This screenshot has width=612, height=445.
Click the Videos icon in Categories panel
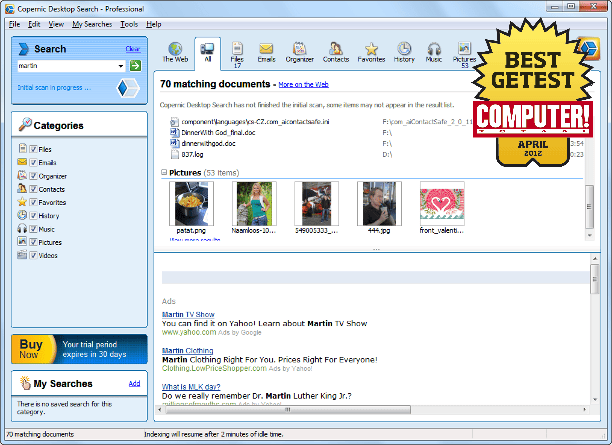coord(22,255)
